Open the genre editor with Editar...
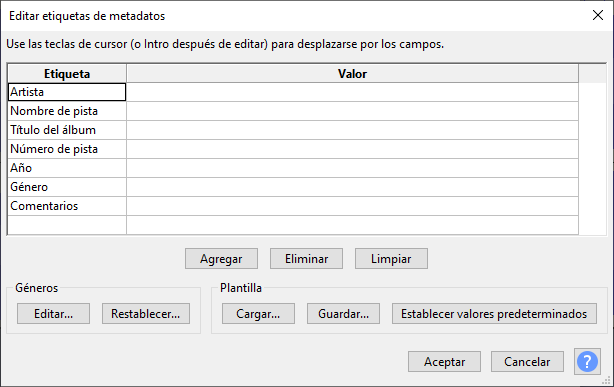614x387 pixels. [53, 313]
